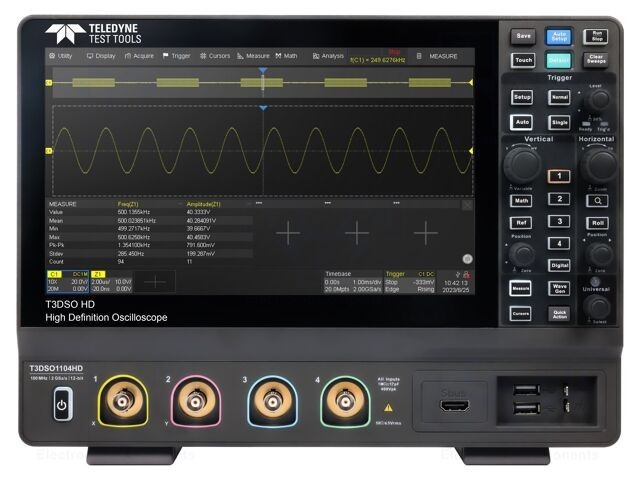Expand the Display menu
This screenshot has width=640, height=480.
pos(101,56)
